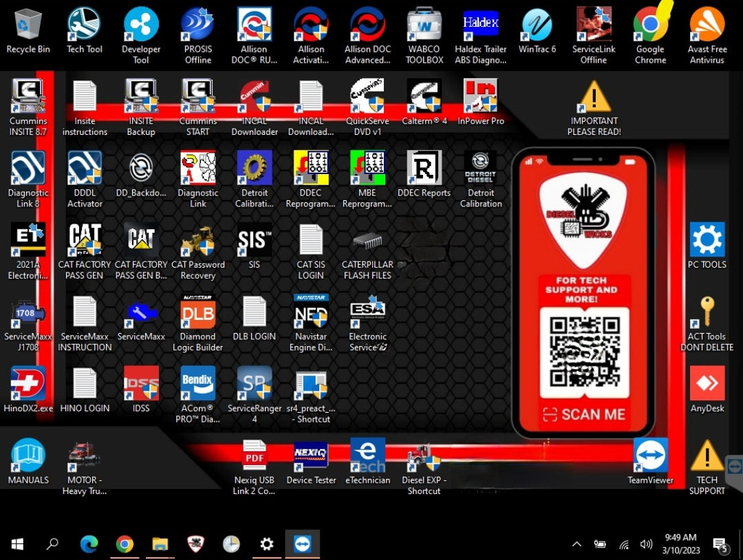Click the volume speaker icon in tray
Image resolution: width=743 pixels, height=560 pixels.
(646, 544)
